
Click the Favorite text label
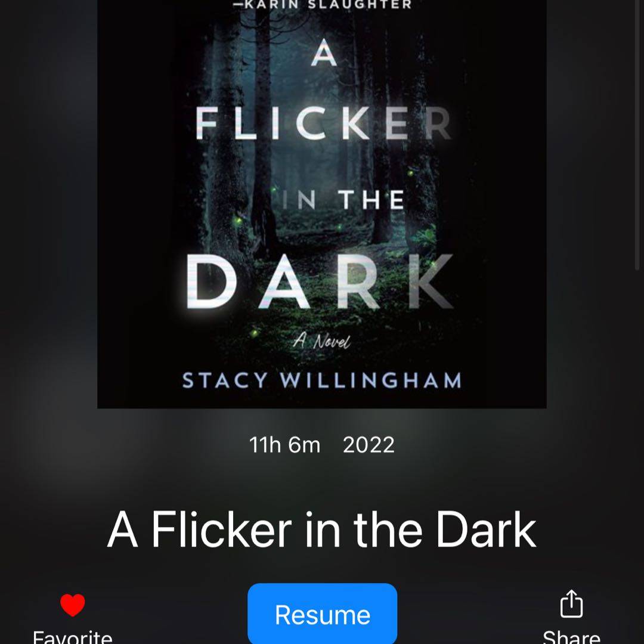(73, 637)
